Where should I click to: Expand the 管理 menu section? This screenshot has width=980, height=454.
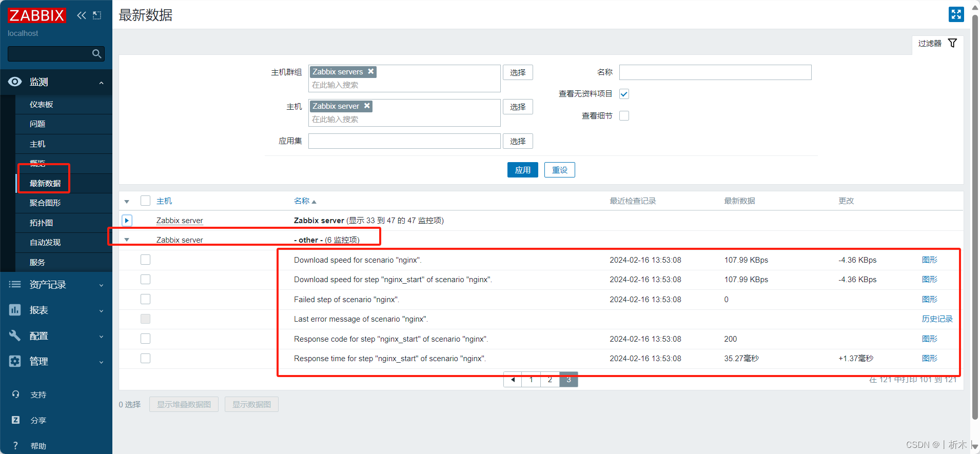coord(101,362)
